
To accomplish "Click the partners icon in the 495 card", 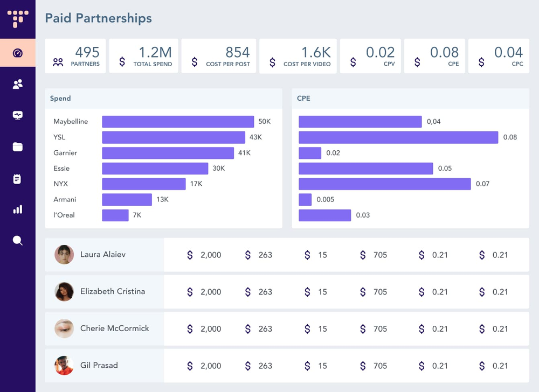I will coord(58,62).
